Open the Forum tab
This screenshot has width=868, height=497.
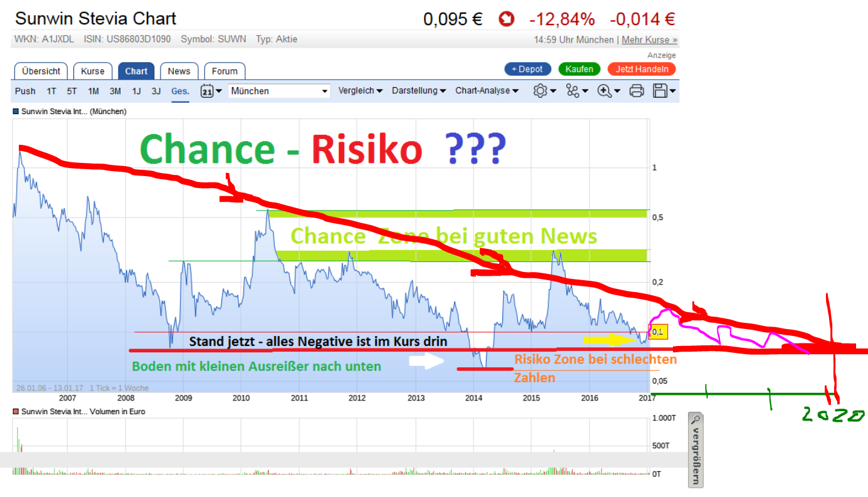pos(225,71)
